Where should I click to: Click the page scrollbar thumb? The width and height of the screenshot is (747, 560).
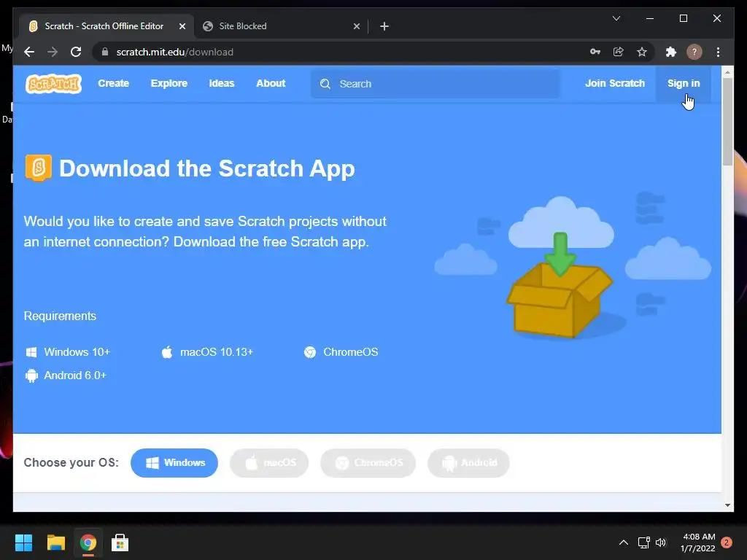pos(727,122)
